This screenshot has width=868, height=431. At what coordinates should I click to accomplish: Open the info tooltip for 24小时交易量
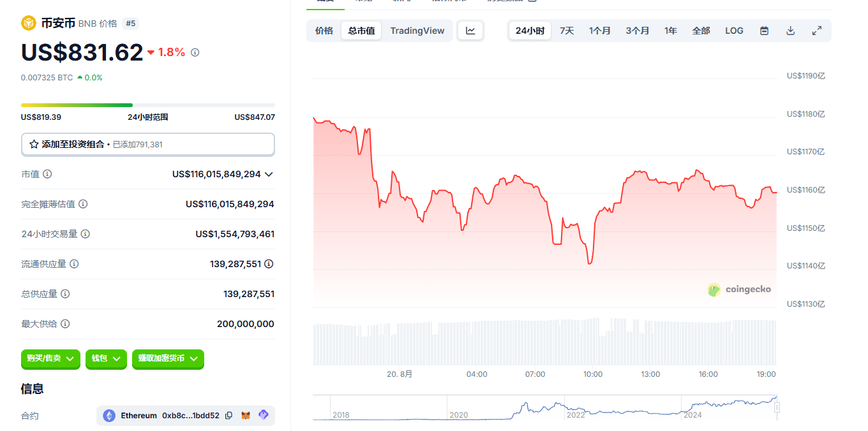tap(85, 234)
